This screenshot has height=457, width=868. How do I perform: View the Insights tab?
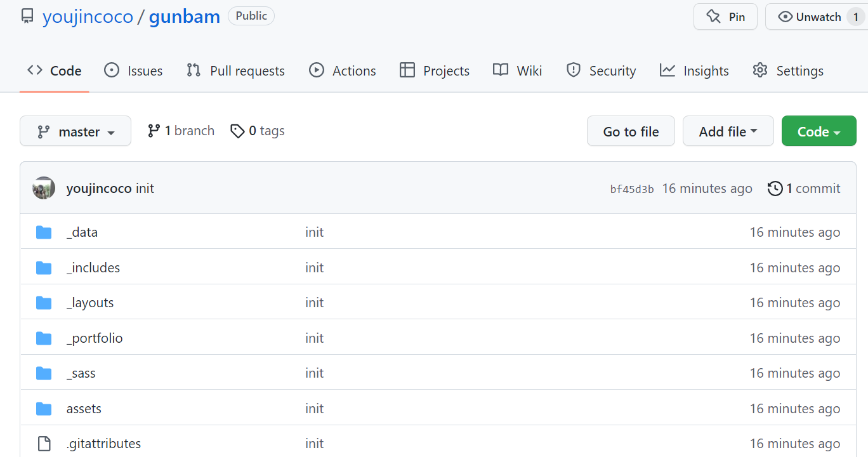(694, 70)
